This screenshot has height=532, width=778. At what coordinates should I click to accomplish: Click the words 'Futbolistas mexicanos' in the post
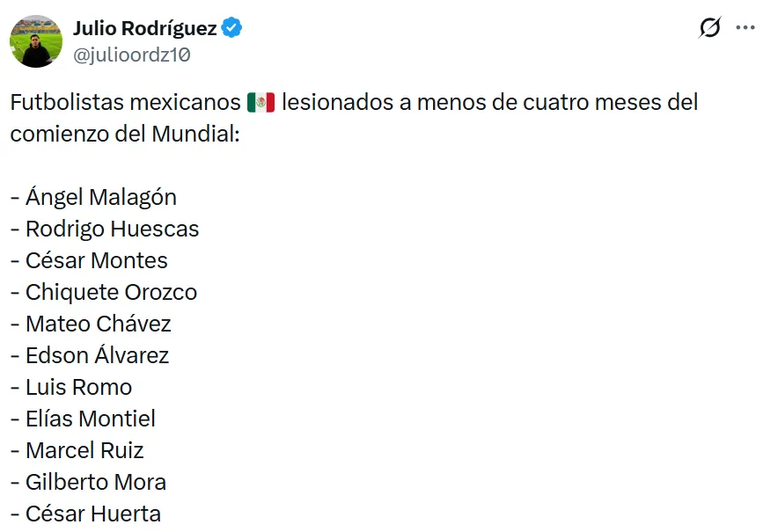click(x=125, y=102)
